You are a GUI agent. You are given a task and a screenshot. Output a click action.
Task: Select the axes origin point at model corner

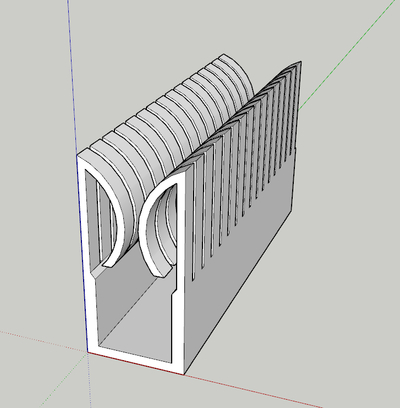point(88,352)
